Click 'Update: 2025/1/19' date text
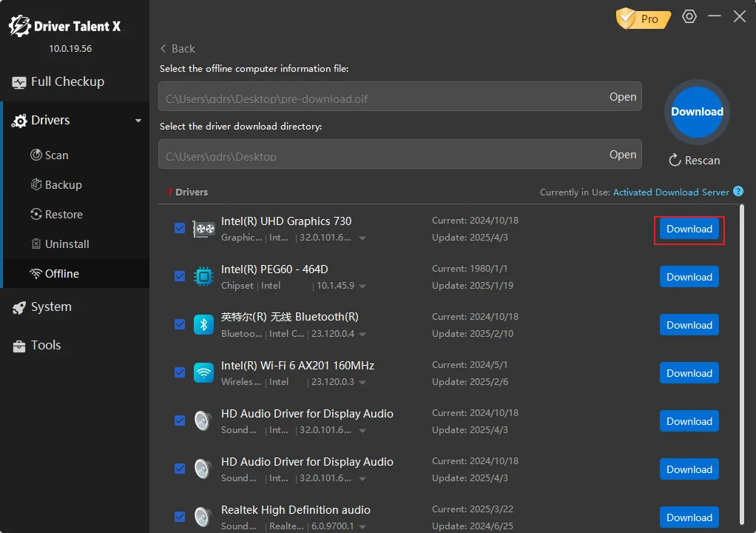 point(473,286)
